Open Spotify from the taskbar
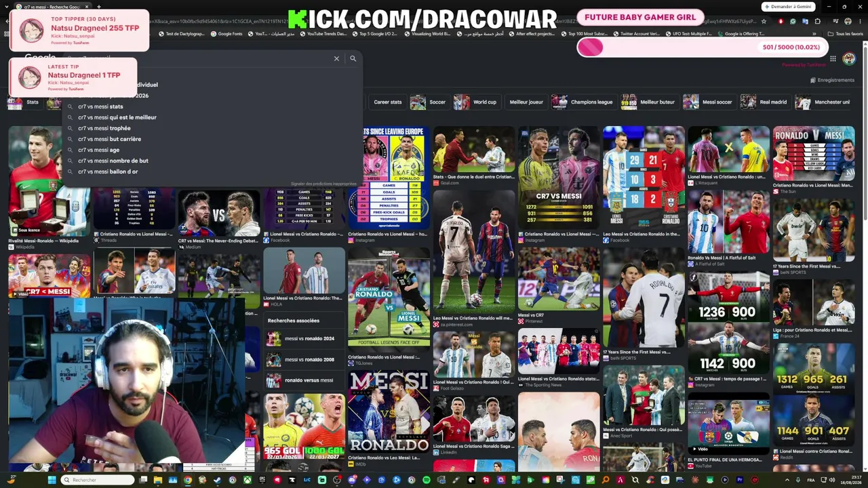Image resolution: width=868 pixels, height=488 pixels. [427, 480]
